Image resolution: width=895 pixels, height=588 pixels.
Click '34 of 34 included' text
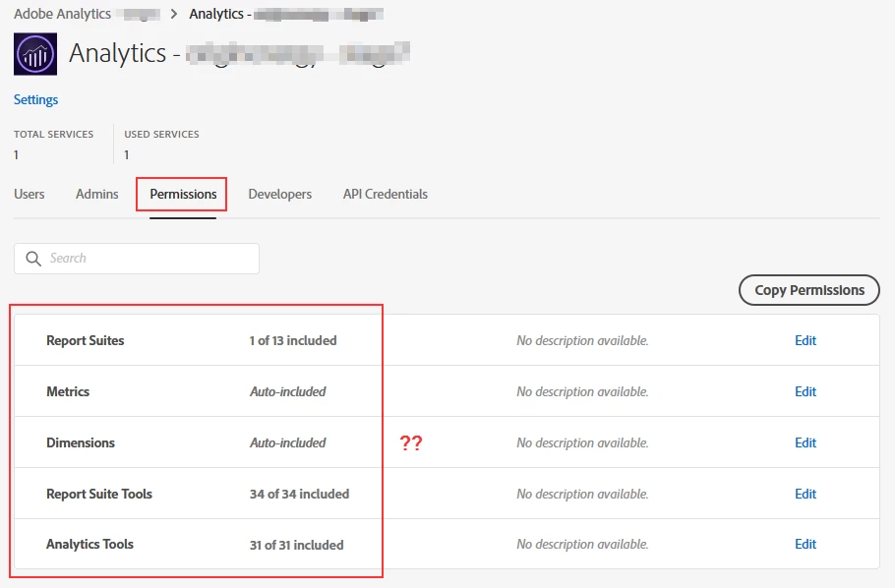(x=299, y=494)
